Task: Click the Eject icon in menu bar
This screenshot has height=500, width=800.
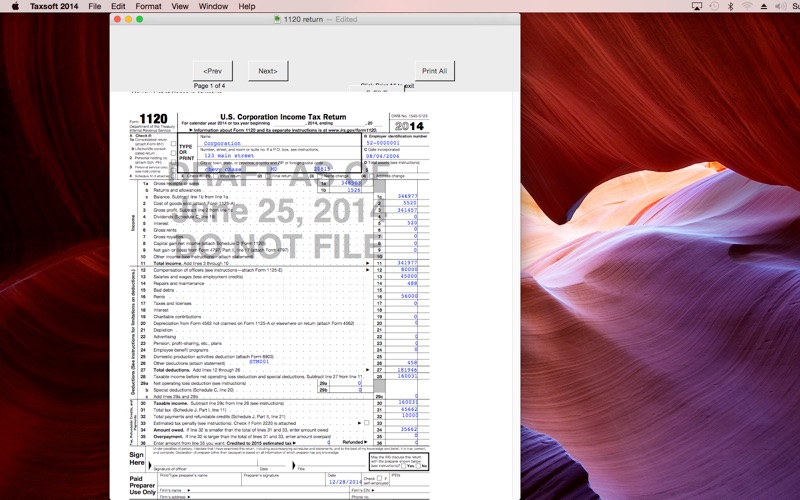Action: 764,6
